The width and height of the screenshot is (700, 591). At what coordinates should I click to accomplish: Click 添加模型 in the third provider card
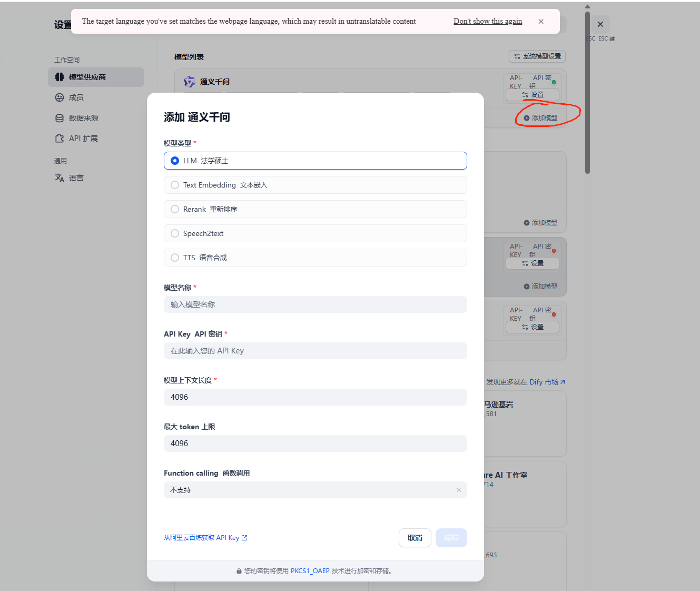click(x=540, y=287)
